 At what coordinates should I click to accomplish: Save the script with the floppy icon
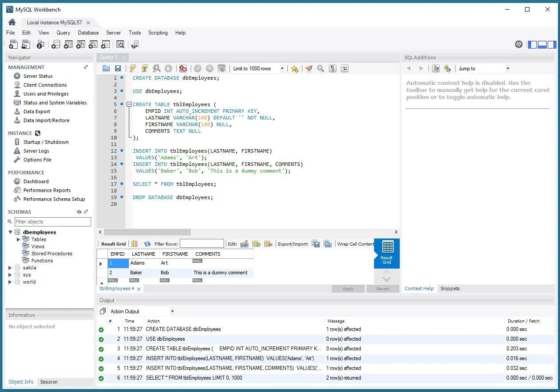118,69
